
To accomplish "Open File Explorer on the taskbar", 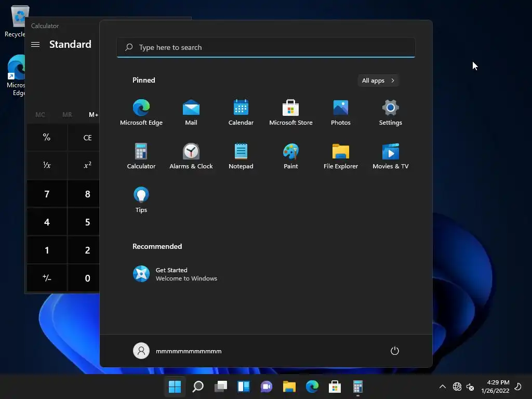I will pyautogui.click(x=289, y=387).
